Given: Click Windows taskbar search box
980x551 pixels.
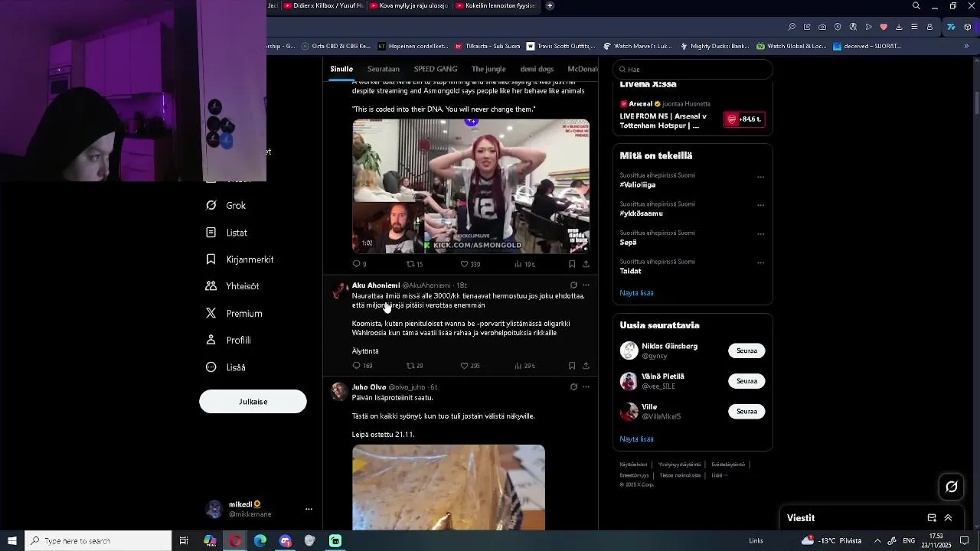Looking at the screenshot, I should click(98, 541).
